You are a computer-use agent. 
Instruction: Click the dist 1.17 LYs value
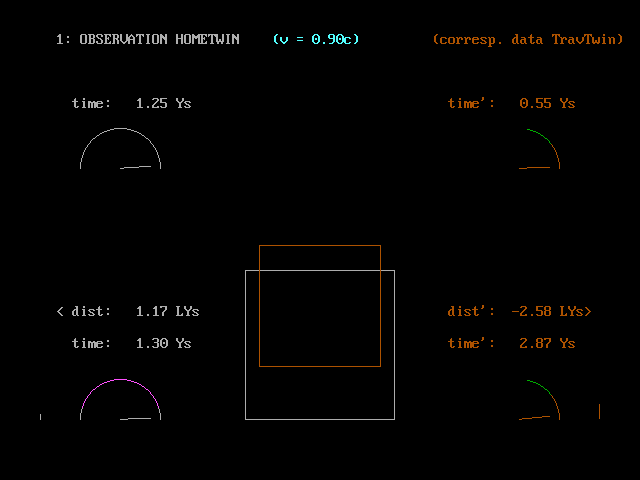[x=167, y=311]
